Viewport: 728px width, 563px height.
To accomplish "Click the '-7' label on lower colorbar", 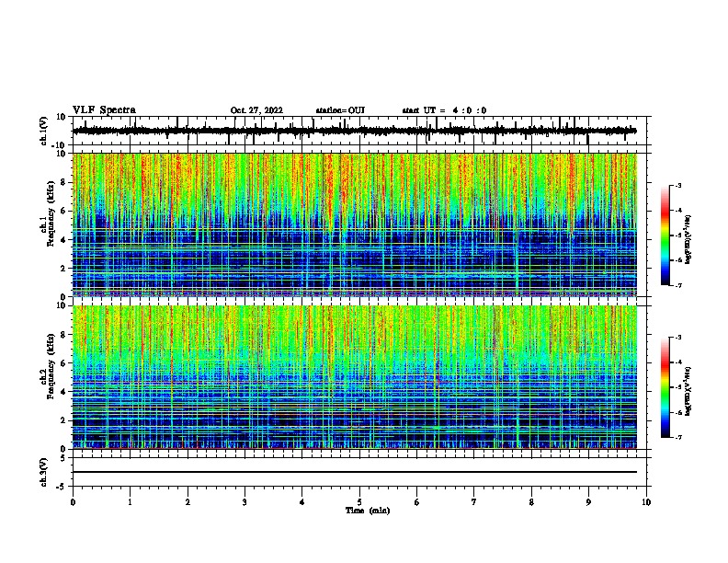I will tap(677, 437).
